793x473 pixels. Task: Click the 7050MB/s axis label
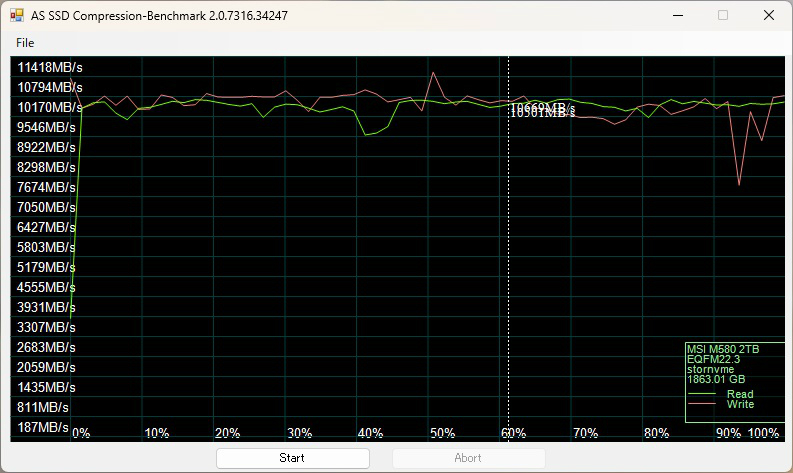(x=46, y=207)
